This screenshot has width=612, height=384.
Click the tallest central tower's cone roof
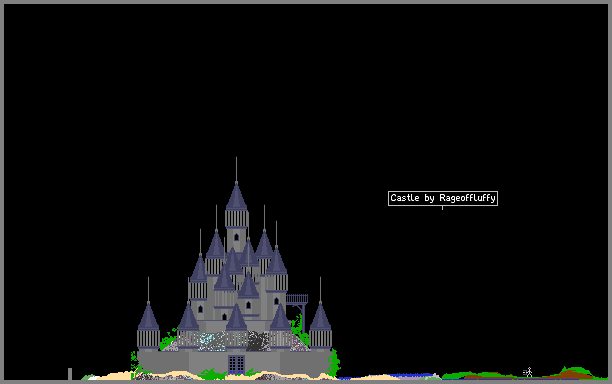(236, 197)
